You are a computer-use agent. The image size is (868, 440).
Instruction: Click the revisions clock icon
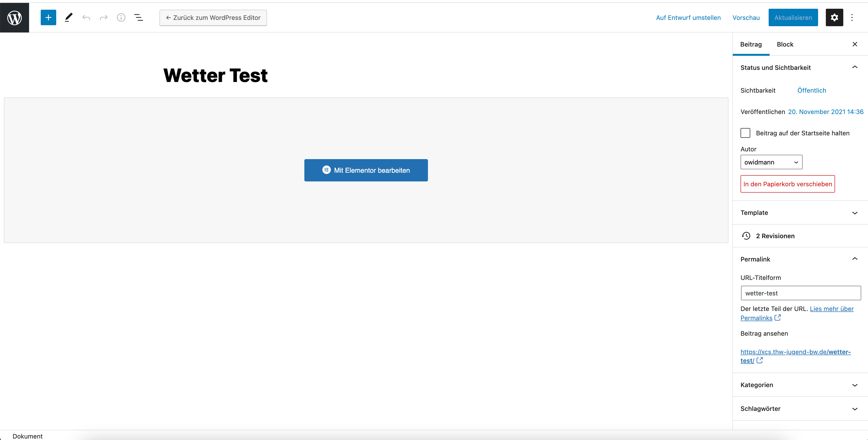pos(746,236)
